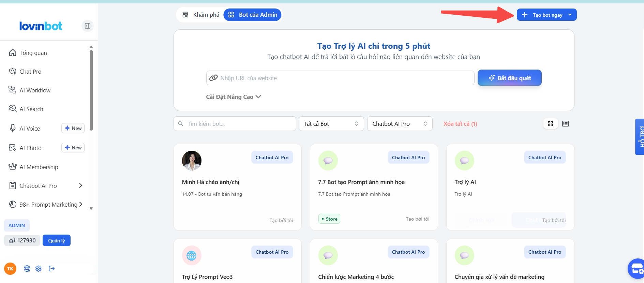Click the language globe icon

27,269
